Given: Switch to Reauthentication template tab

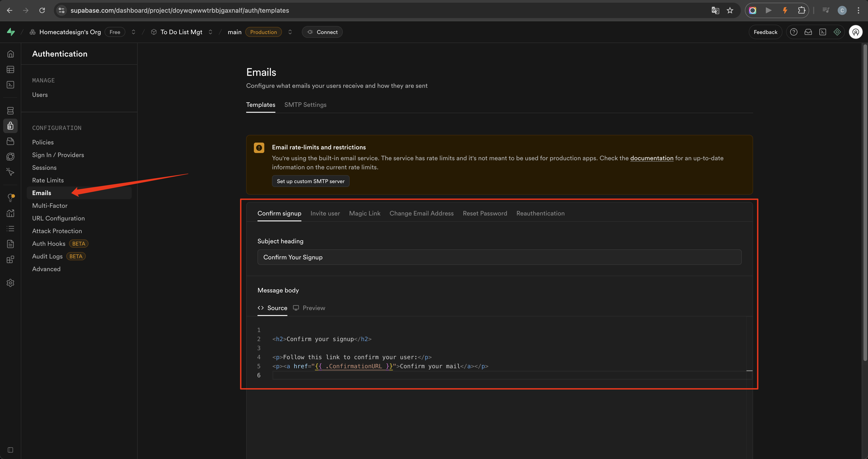Looking at the screenshot, I should (541, 213).
